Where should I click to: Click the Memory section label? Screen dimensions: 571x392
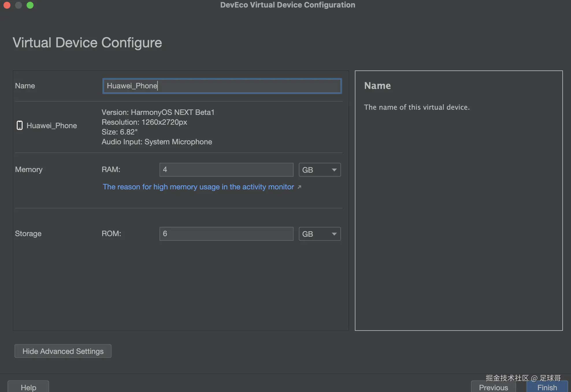coord(29,169)
